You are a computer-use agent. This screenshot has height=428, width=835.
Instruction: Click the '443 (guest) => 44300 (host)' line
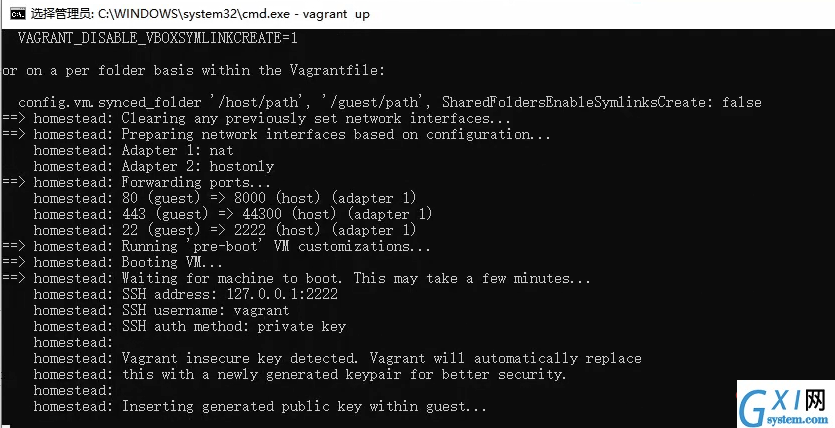[x=233, y=214]
